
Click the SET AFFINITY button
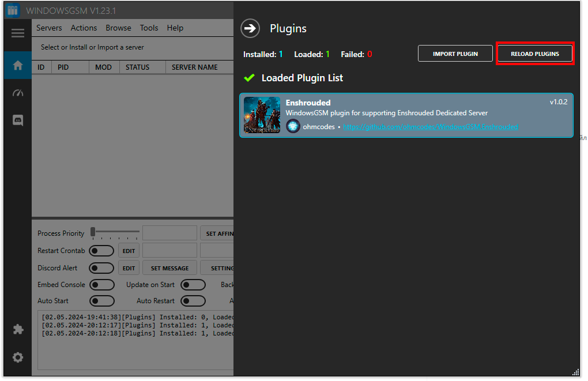click(217, 233)
